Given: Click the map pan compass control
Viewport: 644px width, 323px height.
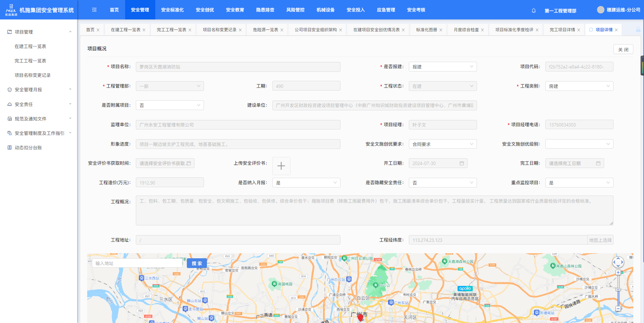Looking at the screenshot, I should click(x=618, y=262).
